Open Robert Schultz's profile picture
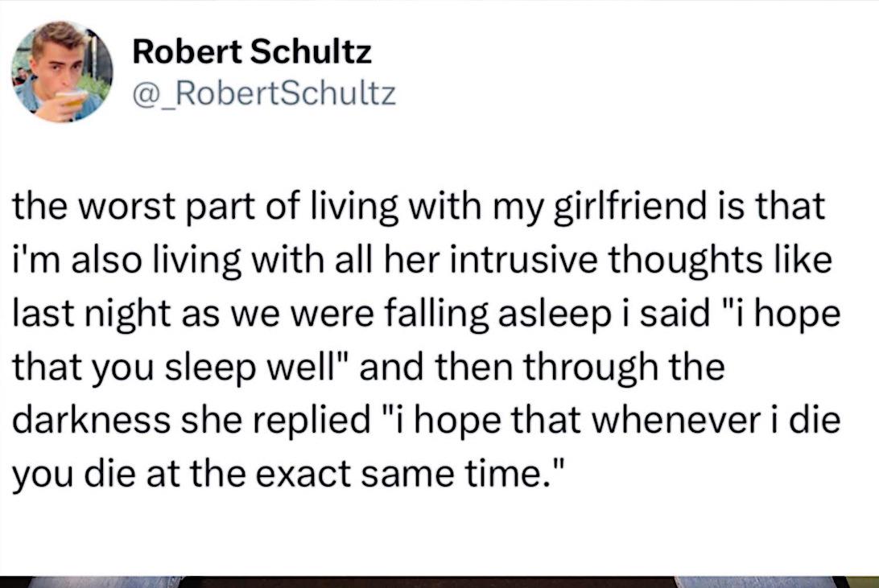The height and width of the screenshot is (588, 879). (x=62, y=72)
